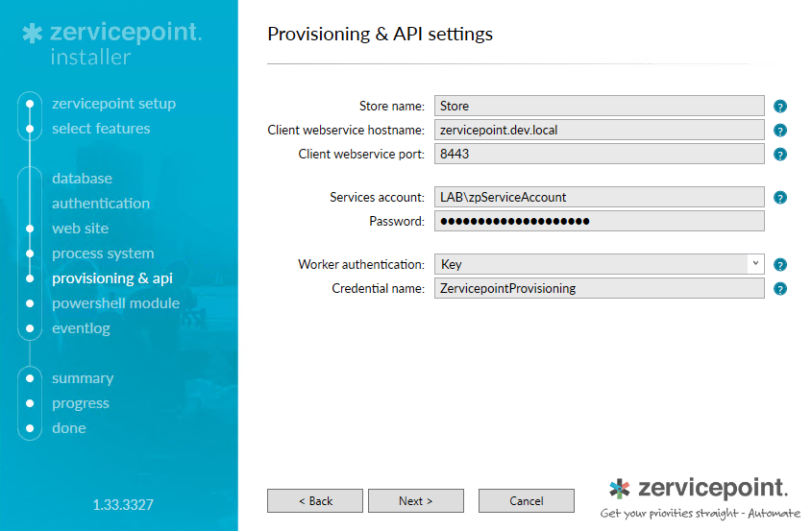This screenshot has height=531, width=812.
Task: Click help icon for Services account
Action: (x=780, y=197)
